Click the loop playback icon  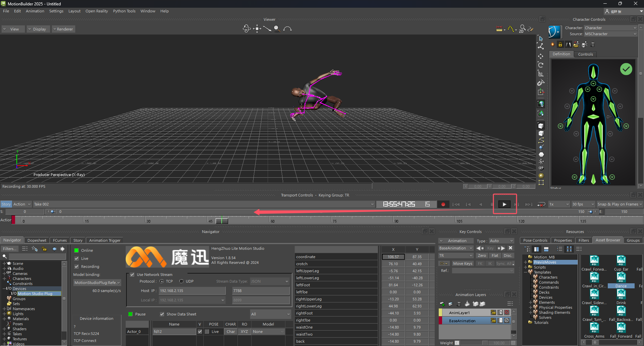click(x=541, y=204)
